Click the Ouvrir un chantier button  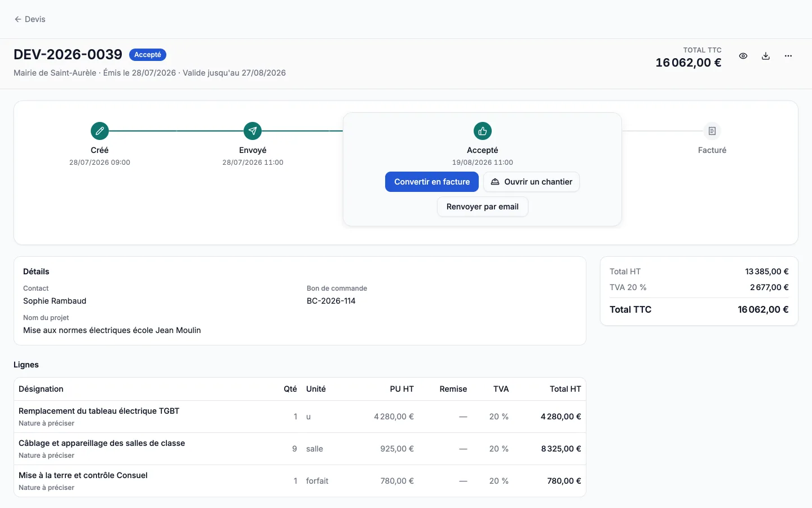532,182
